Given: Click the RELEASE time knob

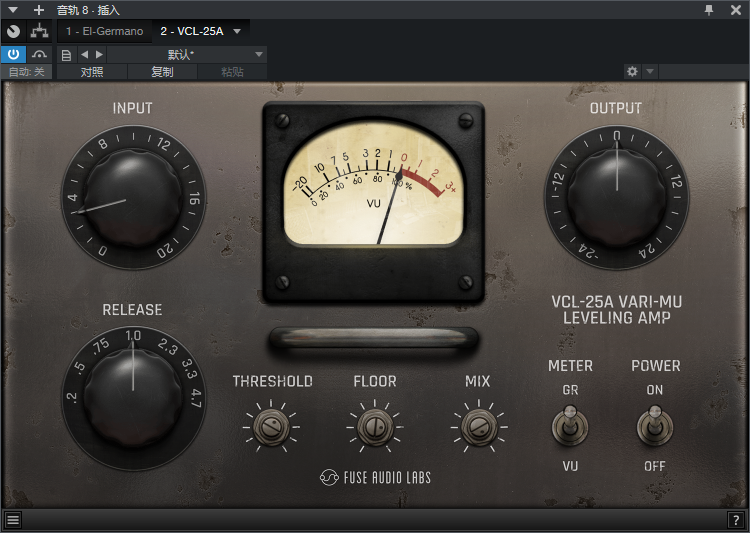Looking at the screenshot, I should [x=133, y=399].
